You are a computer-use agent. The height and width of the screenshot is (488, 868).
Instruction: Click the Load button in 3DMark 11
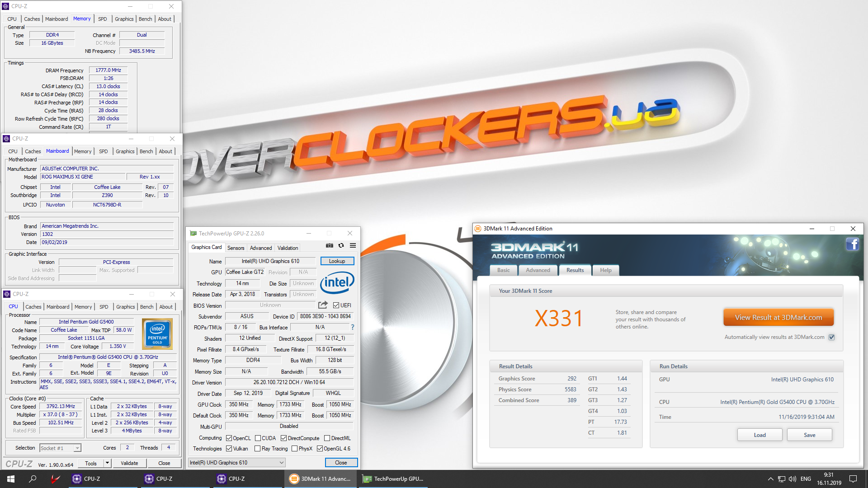[x=759, y=435]
